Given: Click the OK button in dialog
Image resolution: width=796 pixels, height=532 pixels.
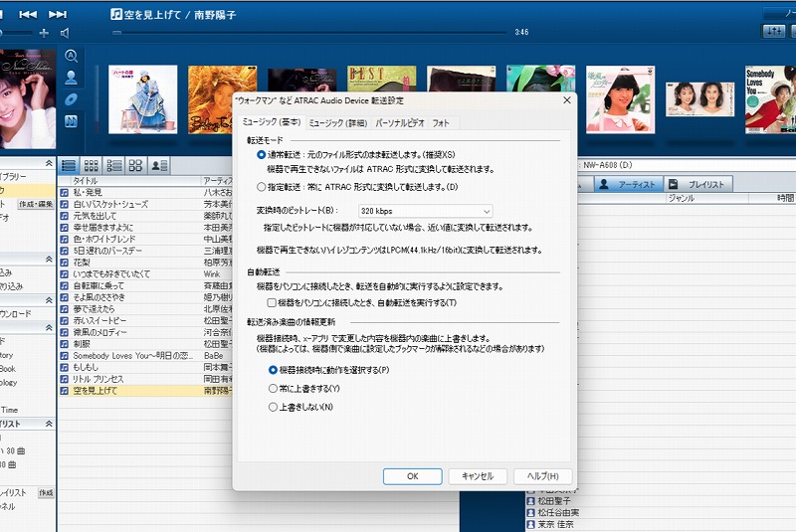Looking at the screenshot, I should (x=411, y=476).
